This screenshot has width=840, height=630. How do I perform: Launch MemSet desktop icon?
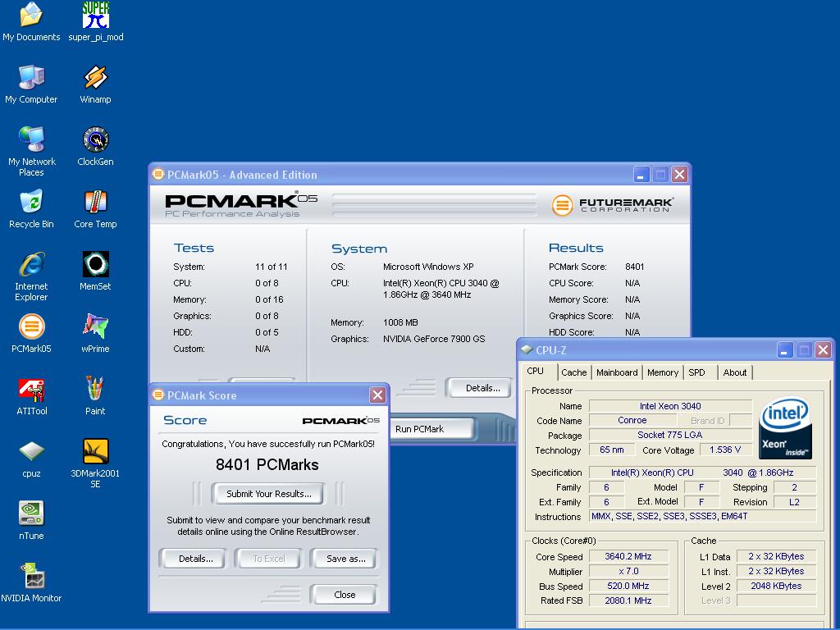click(95, 271)
